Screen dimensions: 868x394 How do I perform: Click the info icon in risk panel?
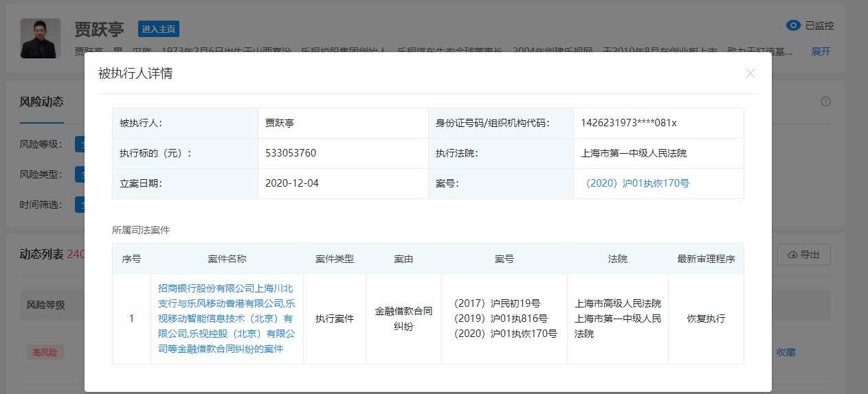click(825, 102)
